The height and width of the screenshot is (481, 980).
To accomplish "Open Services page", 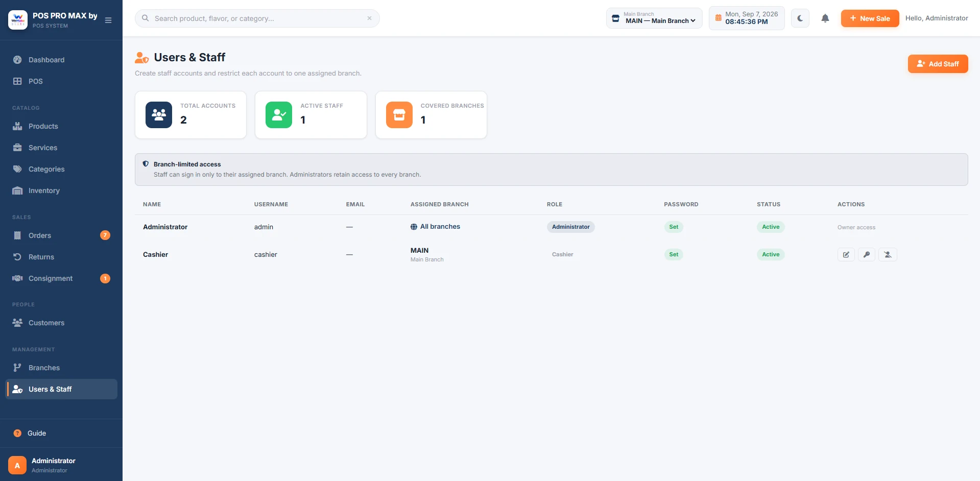I will [x=61, y=148].
